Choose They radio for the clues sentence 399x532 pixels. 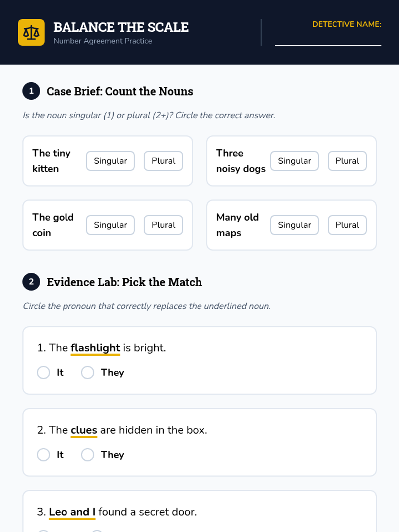[x=88, y=455]
